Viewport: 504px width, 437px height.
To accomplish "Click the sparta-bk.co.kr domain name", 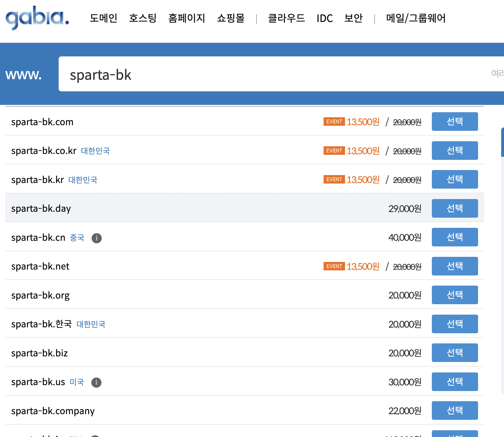I will 44,151.
